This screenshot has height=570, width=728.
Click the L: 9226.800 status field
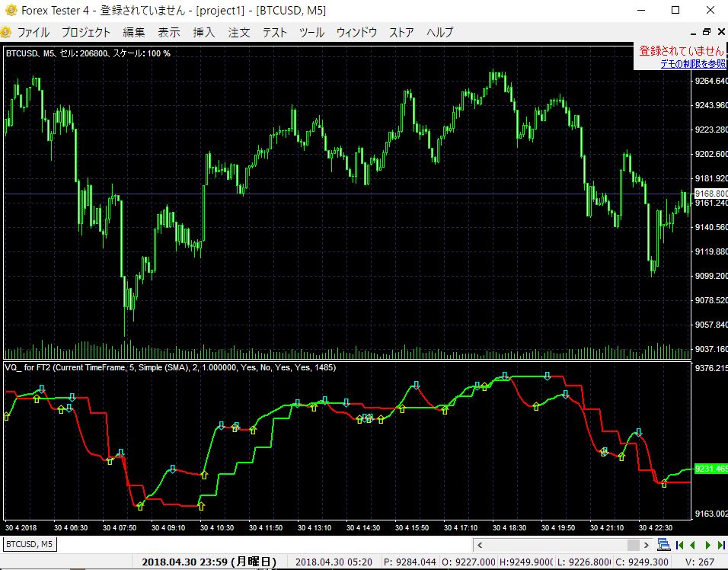tap(583, 562)
